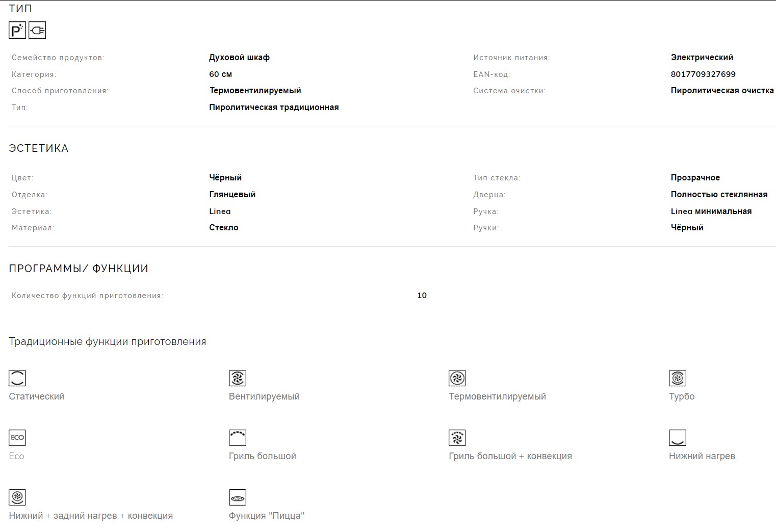Click Традиционные функции приготовления subtitle
Image resolution: width=776 pixels, height=532 pixels.
coord(108,342)
